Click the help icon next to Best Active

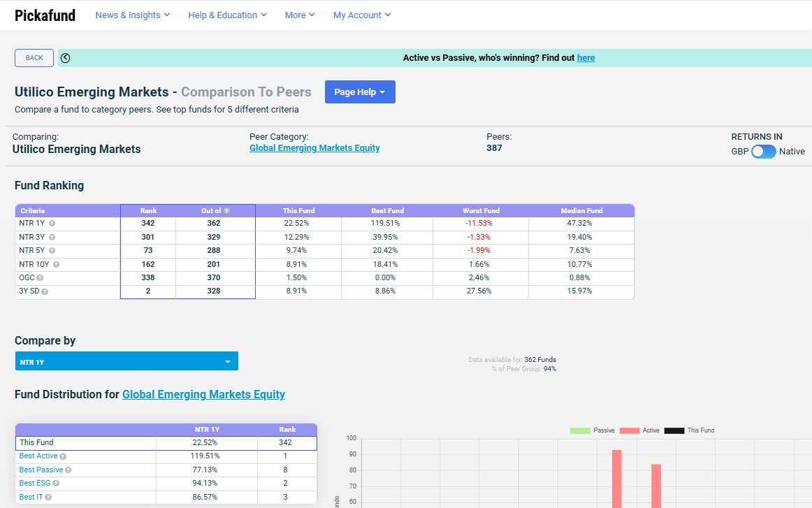(63, 457)
